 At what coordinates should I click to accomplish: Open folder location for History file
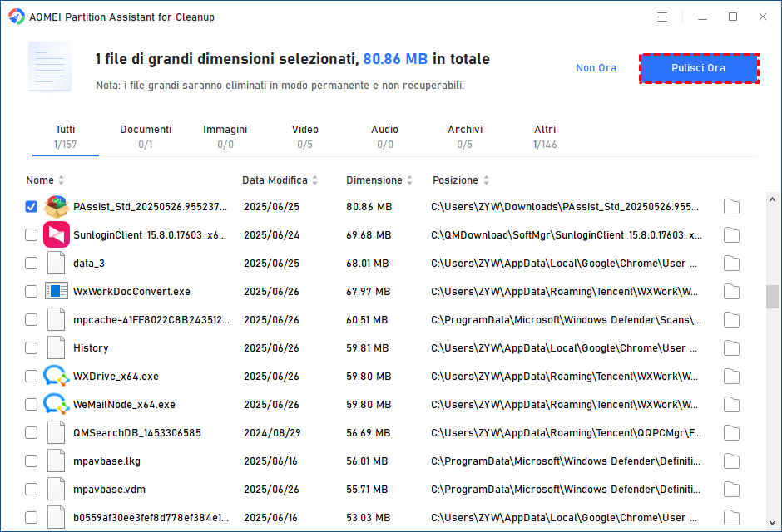coord(731,348)
